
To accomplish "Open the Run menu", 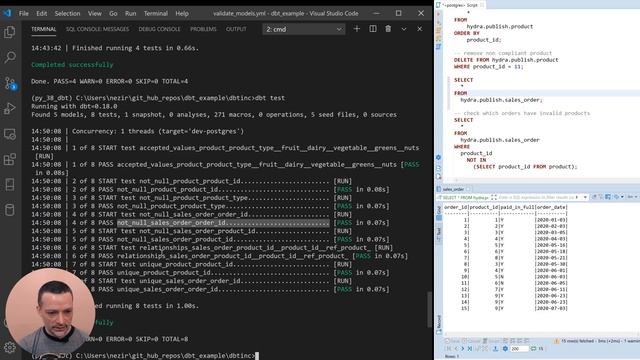I will tap(131, 13).
